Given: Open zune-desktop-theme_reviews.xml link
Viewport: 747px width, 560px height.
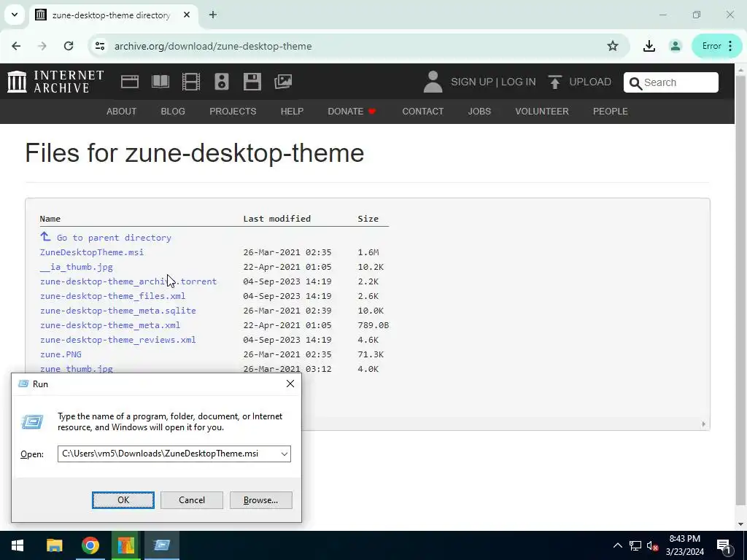Looking at the screenshot, I should (117, 340).
